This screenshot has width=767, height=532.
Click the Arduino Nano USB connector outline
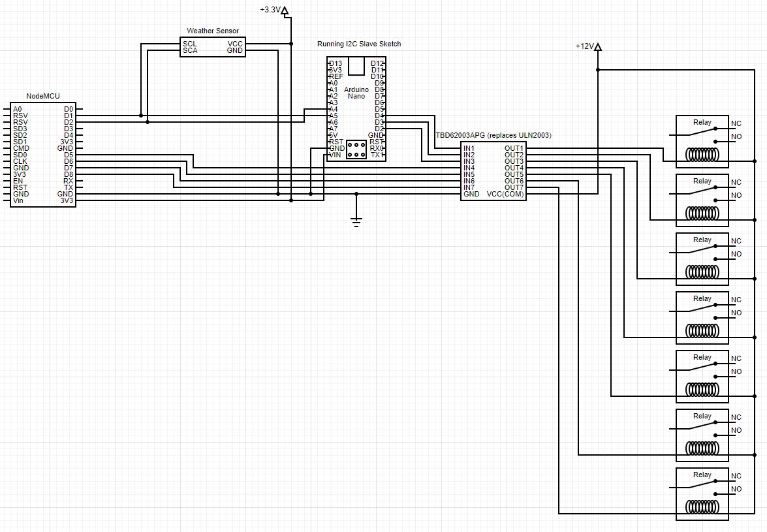point(356,66)
